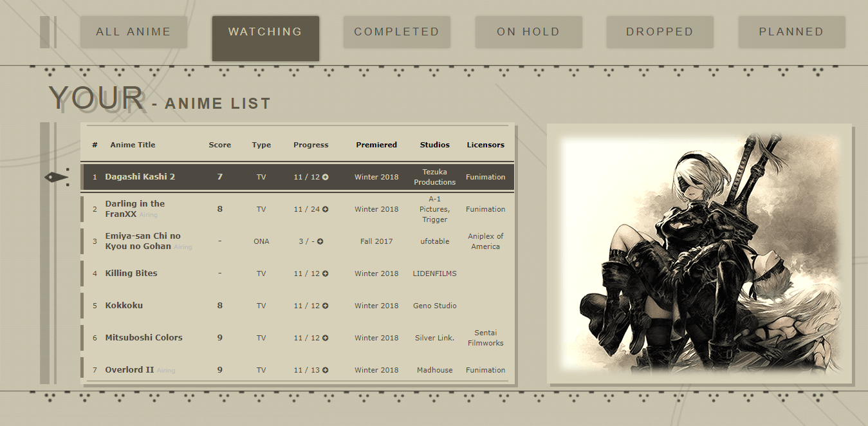The height and width of the screenshot is (426, 868).
Task: Open the Mitsuboshi Colors entry
Action: [144, 338]
